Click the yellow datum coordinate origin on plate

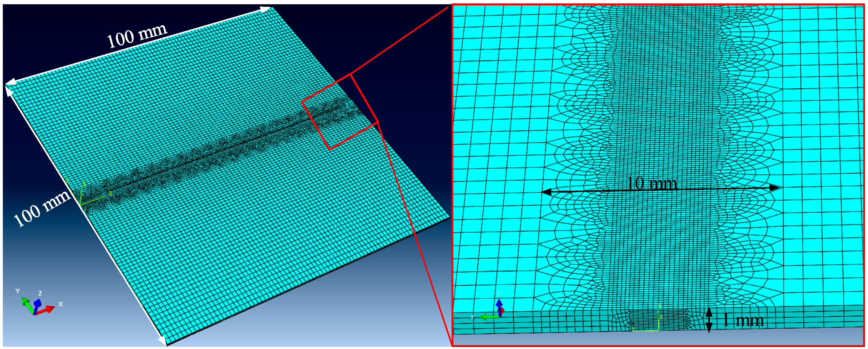80,204
